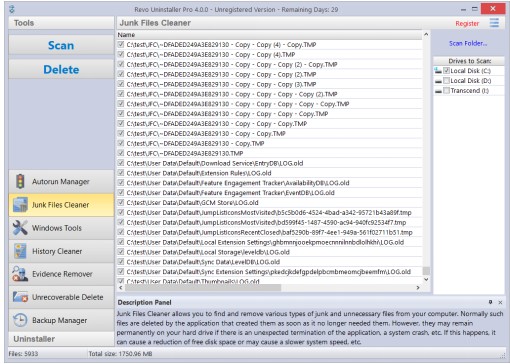
Task: Uncheck the Download Service\EntryDB\LOG.old checkbox
Action: pos(121,163)
